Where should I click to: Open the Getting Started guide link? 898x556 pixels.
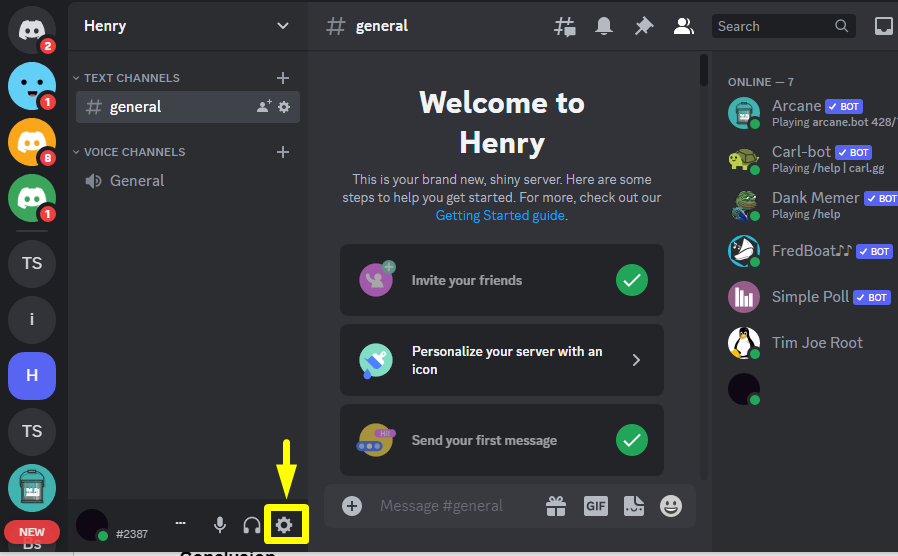pyautogui.click(x=500, y=215)
